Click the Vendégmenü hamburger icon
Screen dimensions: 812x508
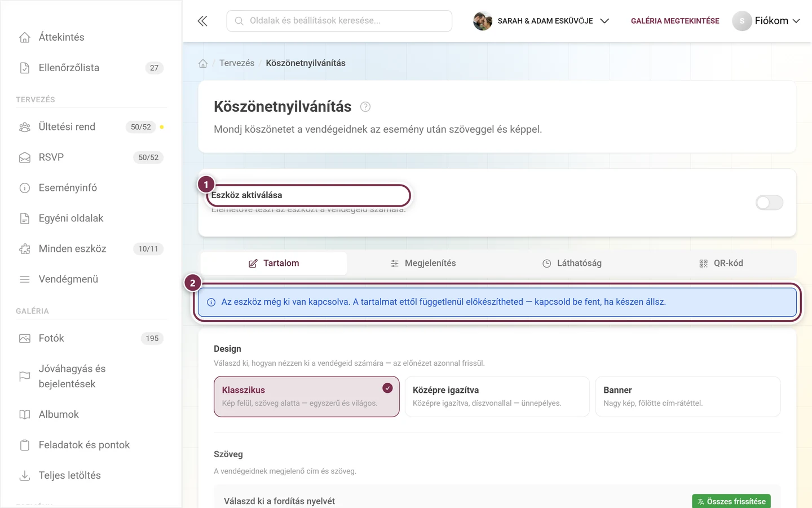[x=25, y=279]
